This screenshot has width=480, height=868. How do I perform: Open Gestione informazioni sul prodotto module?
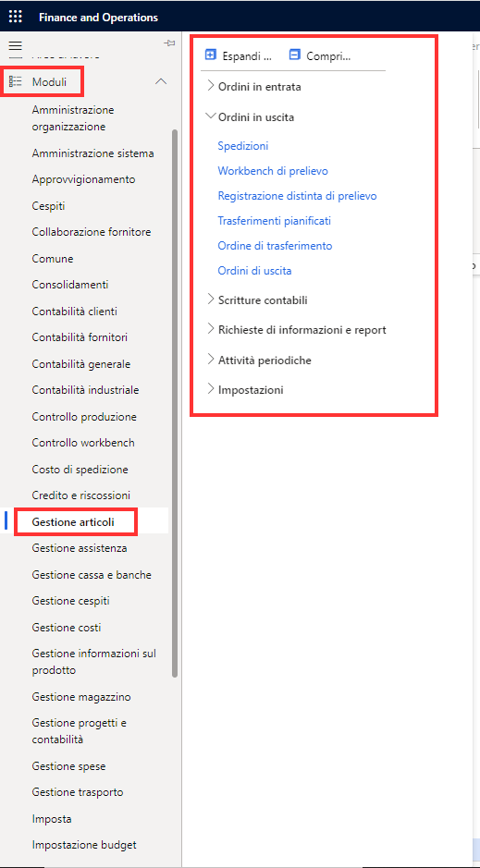pos(94,662)
